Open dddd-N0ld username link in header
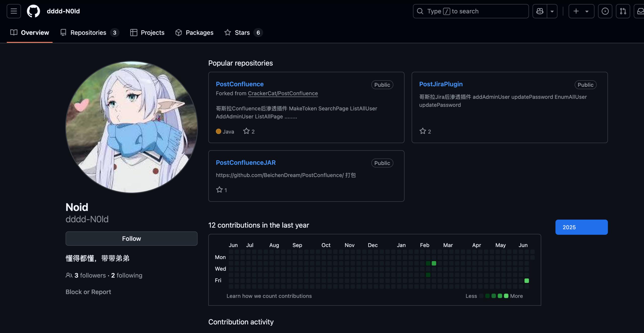 [63, 11]
